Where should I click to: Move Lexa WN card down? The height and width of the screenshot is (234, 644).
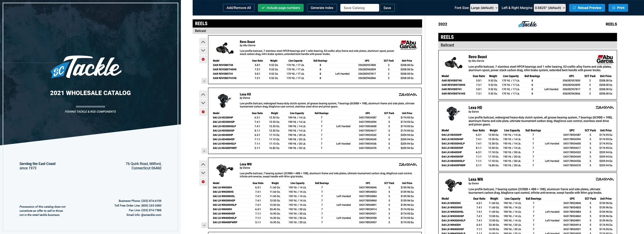(203, 173)
